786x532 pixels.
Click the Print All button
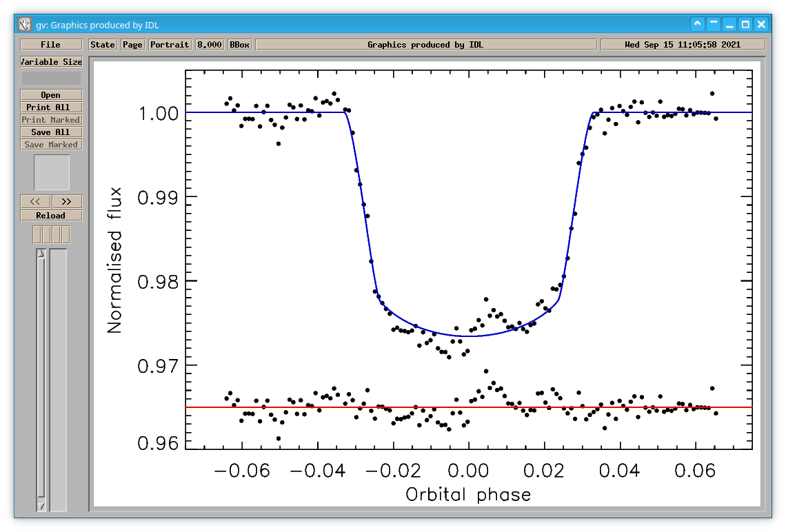point(51,108)
